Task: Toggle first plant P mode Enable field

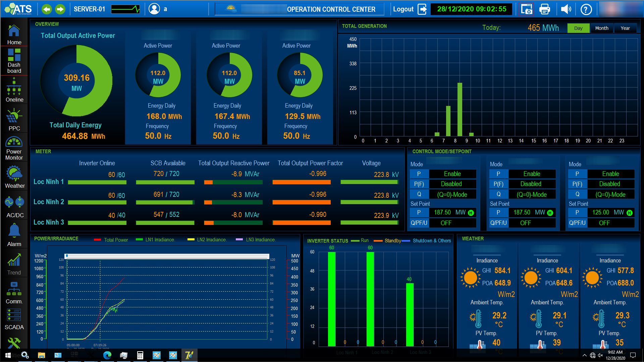Action: click(452, 174)
